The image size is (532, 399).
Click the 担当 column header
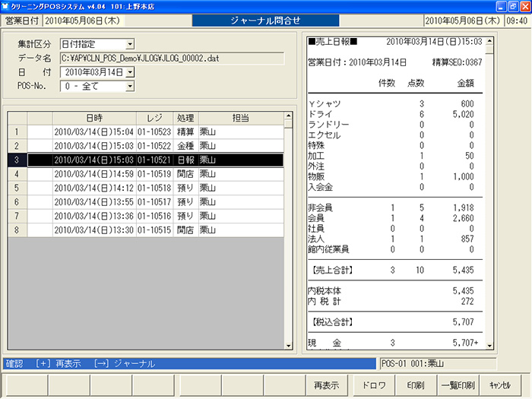pos(241,118)
